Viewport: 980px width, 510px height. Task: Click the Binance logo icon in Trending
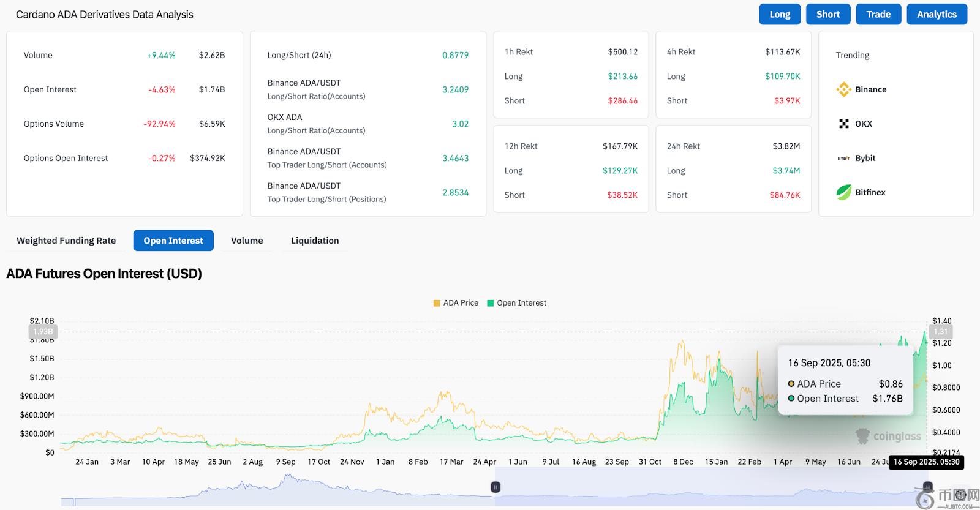pos(843,89)
